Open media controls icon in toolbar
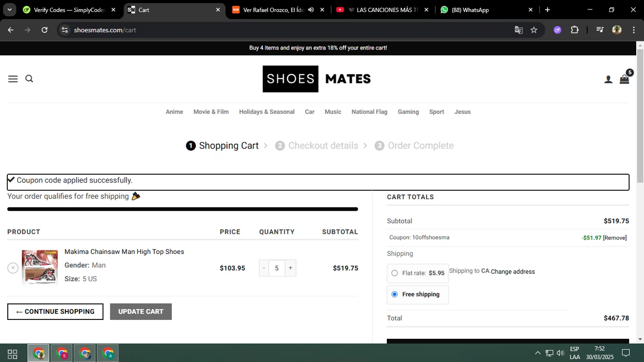This screenshot has width=644, height=362. [x=600, y=30]
